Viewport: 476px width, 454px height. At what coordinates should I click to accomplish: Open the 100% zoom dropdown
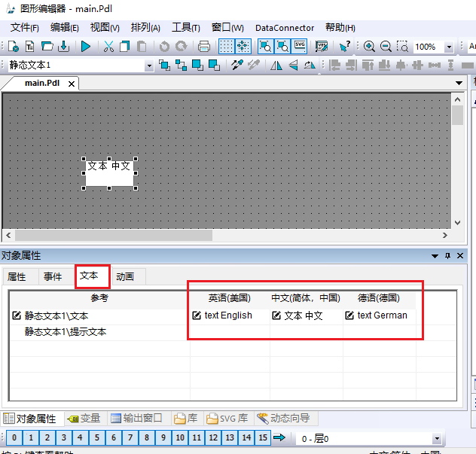[449, 47]
